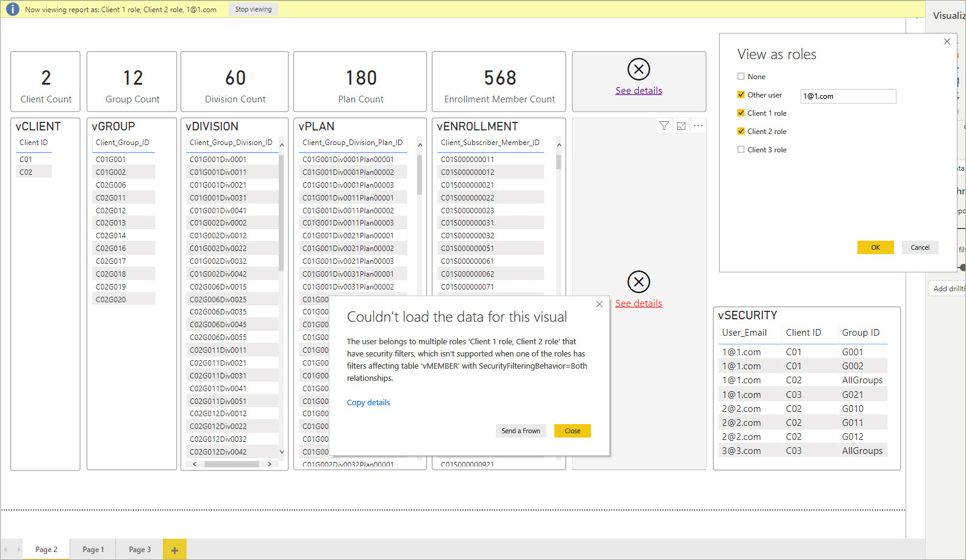Click the scroll-up arrow in vENROLLMENT table

click(559, 144)
